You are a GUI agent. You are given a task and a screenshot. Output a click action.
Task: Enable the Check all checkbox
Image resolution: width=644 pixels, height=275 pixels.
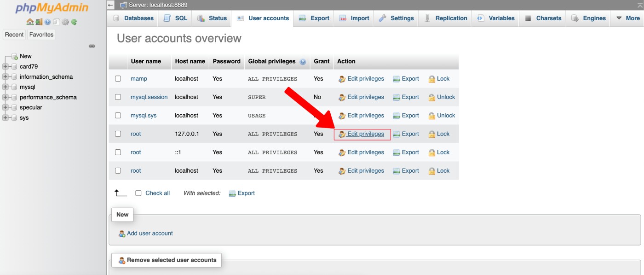pyautogui.click(x=138, y=193)
